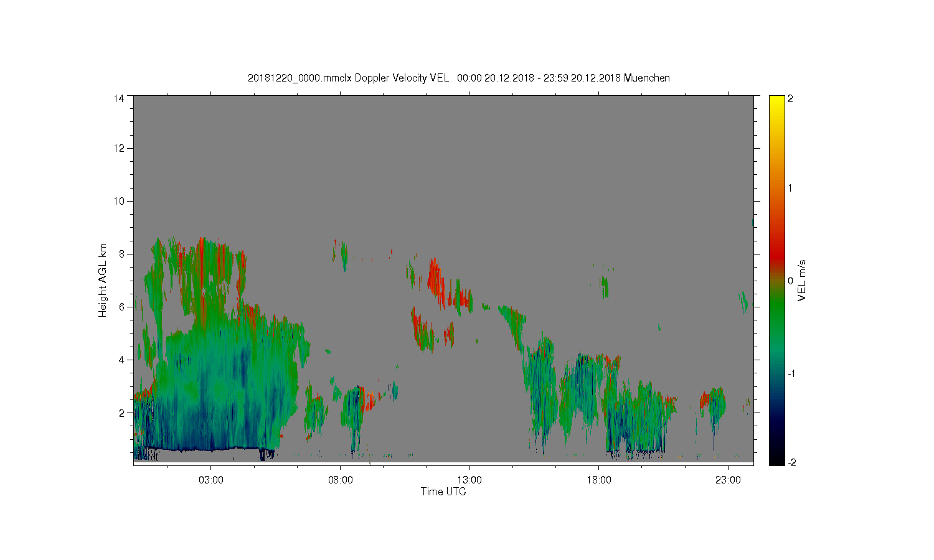
Task: Click height axis tick label 2
Action: (x=121, y=413)
